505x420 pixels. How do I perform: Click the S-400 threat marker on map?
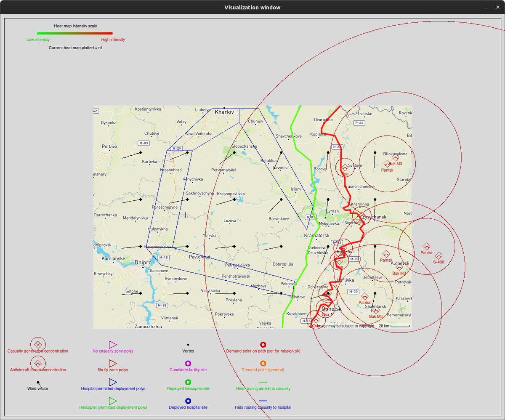[x=439, y=255]
